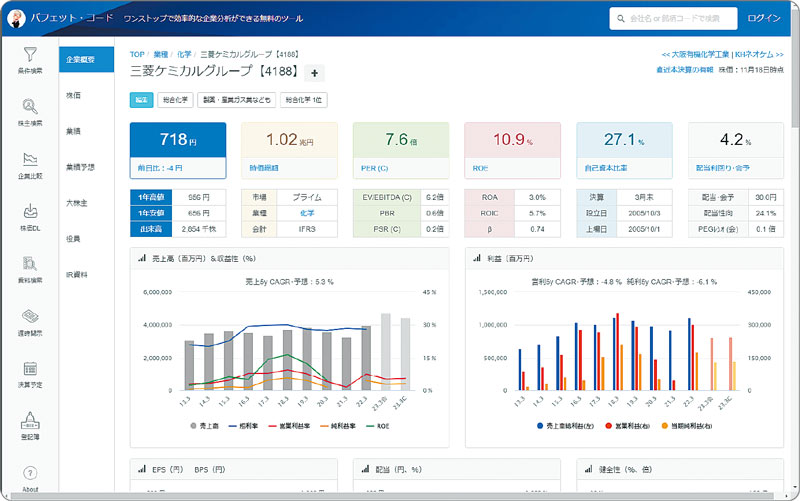Viewport: 800px width, 501px height.
Task: Click bar chart icon beside 配当 header
Action: point(365,469)
